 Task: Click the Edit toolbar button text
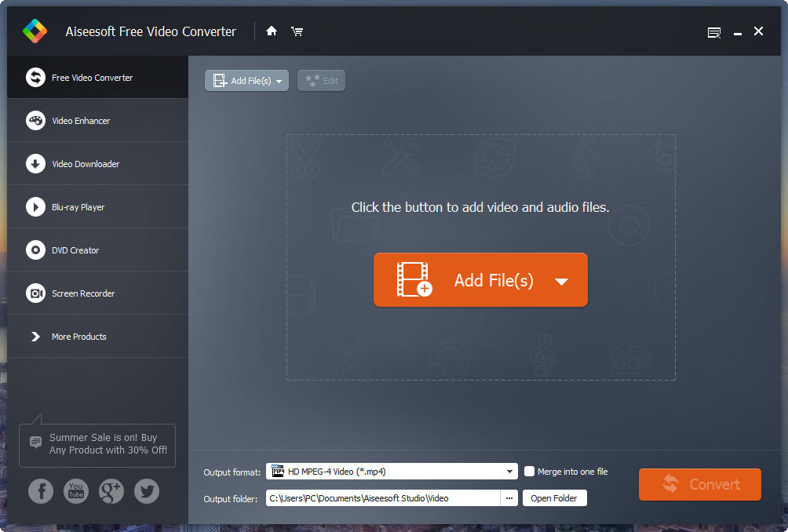click(330, 81)
